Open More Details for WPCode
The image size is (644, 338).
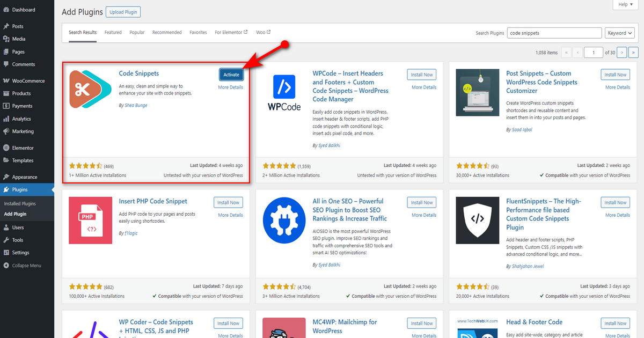[424, 87]
